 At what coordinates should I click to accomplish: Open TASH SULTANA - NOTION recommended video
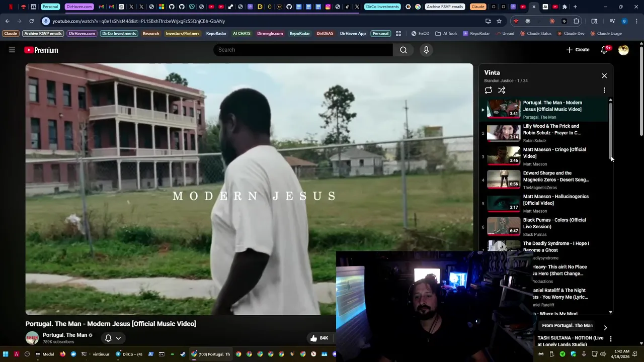click(571, 341)
